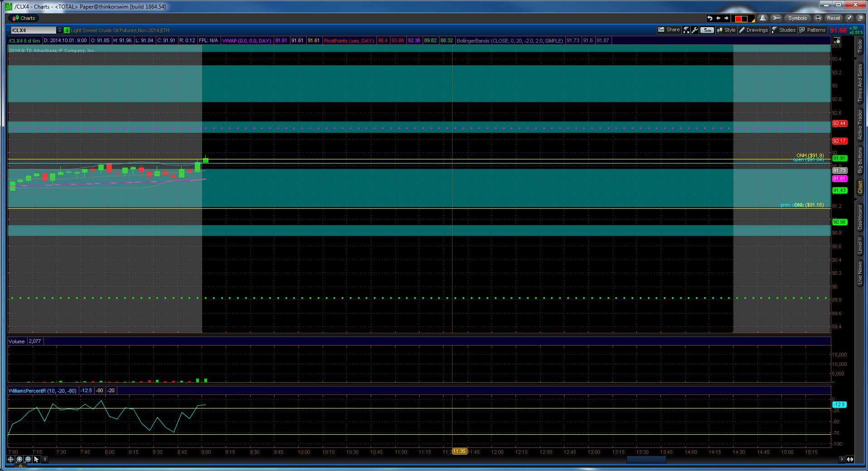Open setup with the wrench-key icon
The width and height of the screenshot is (868, 471).
coord(776,18)
